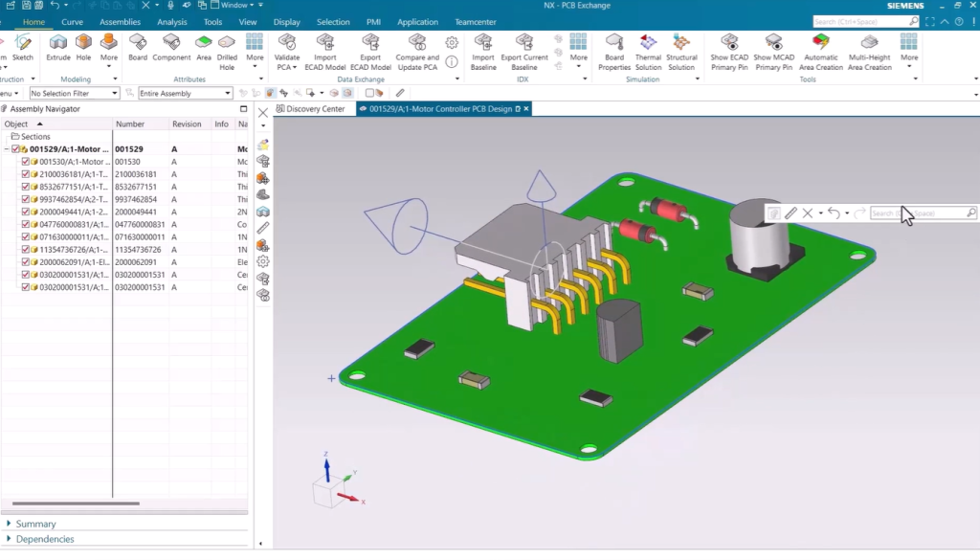Image resolution: width=980 pixels, height=560 pixels.
Task: Click the floating toolbar pencil icon
Action: 791,213
